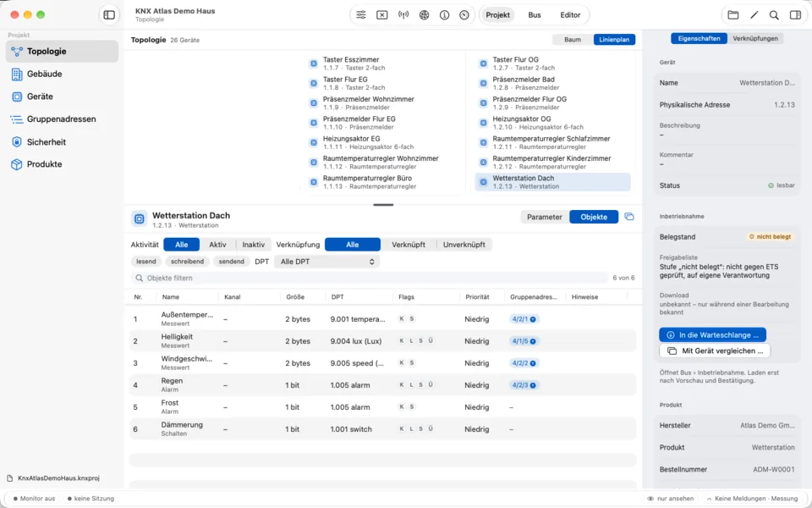Open the sliders settings toolbar icon
This screenshot has width=812, height=508.
(361, 15)
